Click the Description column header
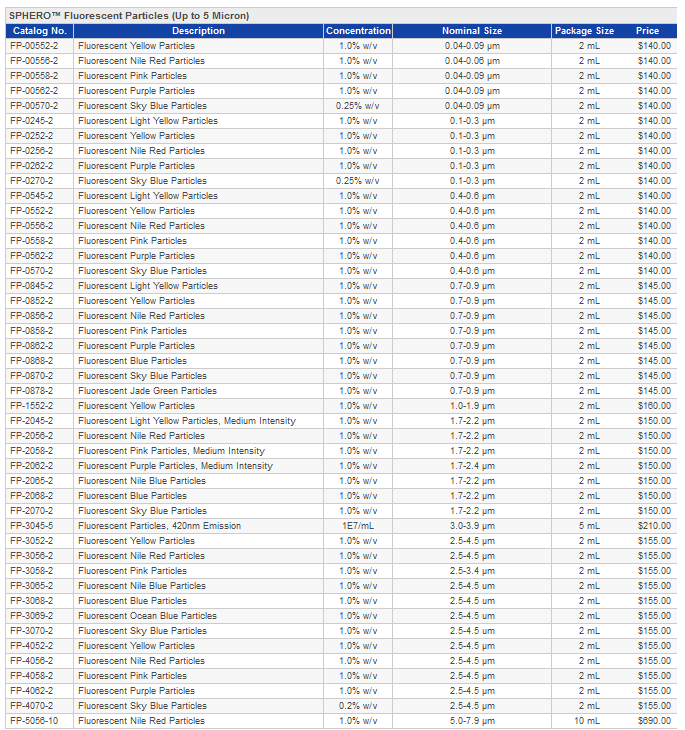 pyautogui.click(x=198, y=31)
